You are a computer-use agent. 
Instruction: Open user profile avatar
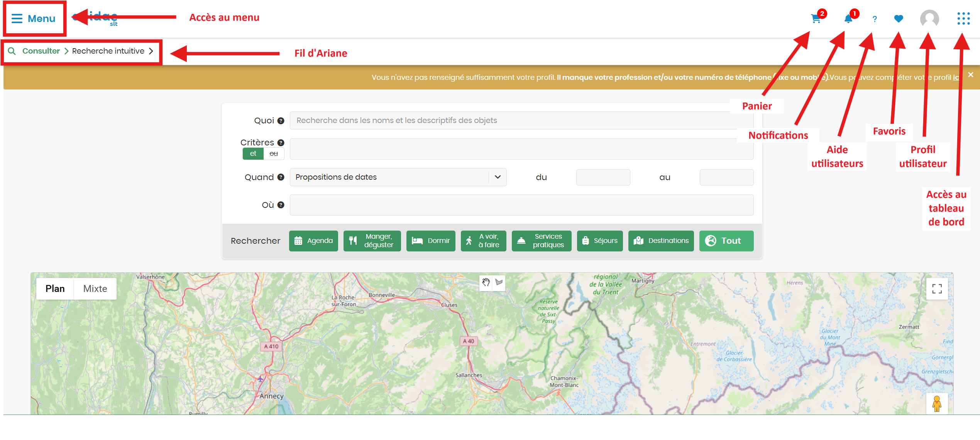929,19
